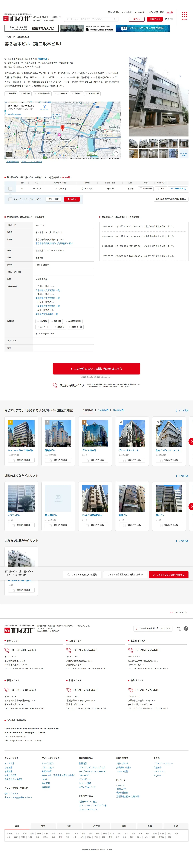Image resolution: width=193 pixels, height=868 pixels.
Task: Open 東京都千代田区東神田の賃貸事務所を探す link
Action: click(54, 243)
